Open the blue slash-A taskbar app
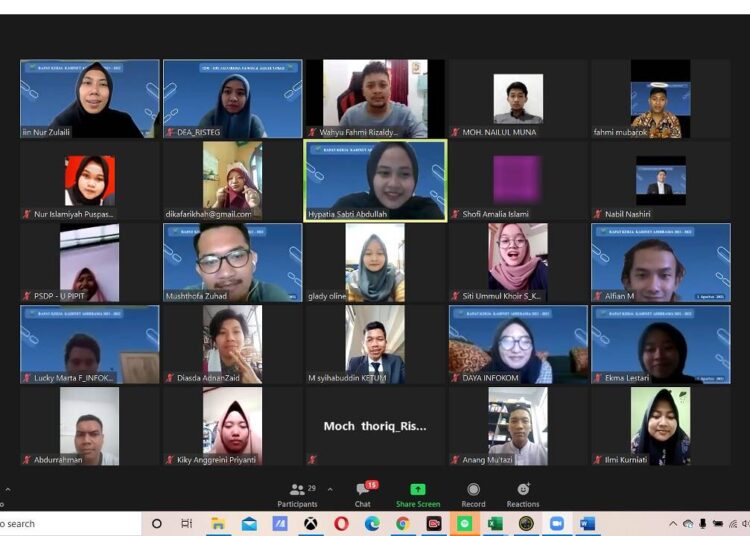 (x=280, y=524)
